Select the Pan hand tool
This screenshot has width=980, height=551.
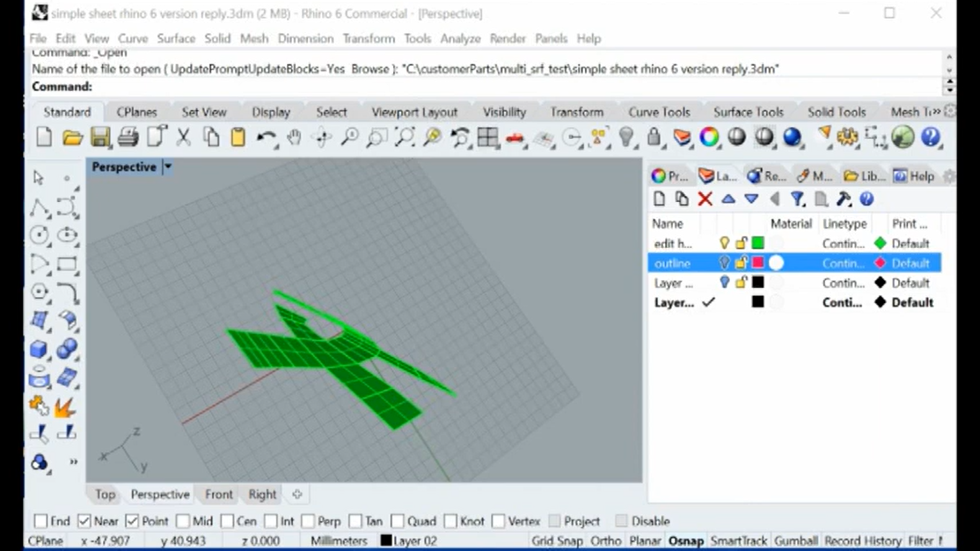294,137
